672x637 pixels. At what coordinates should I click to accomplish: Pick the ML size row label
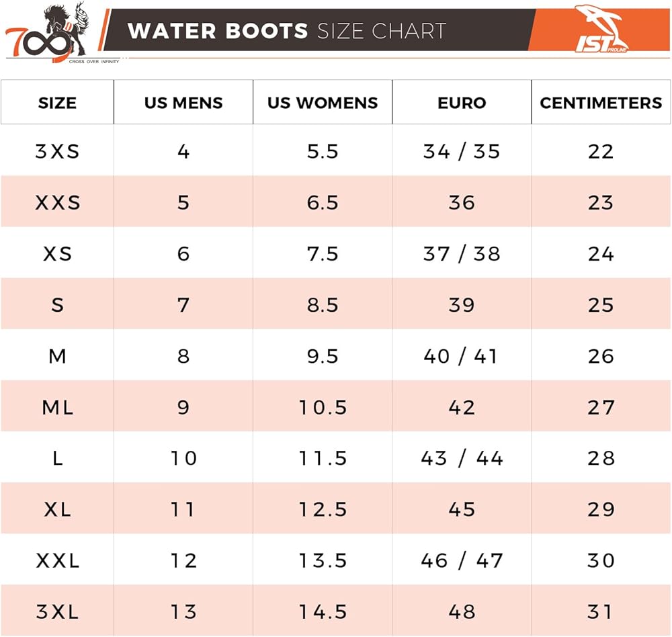[57, 407]
